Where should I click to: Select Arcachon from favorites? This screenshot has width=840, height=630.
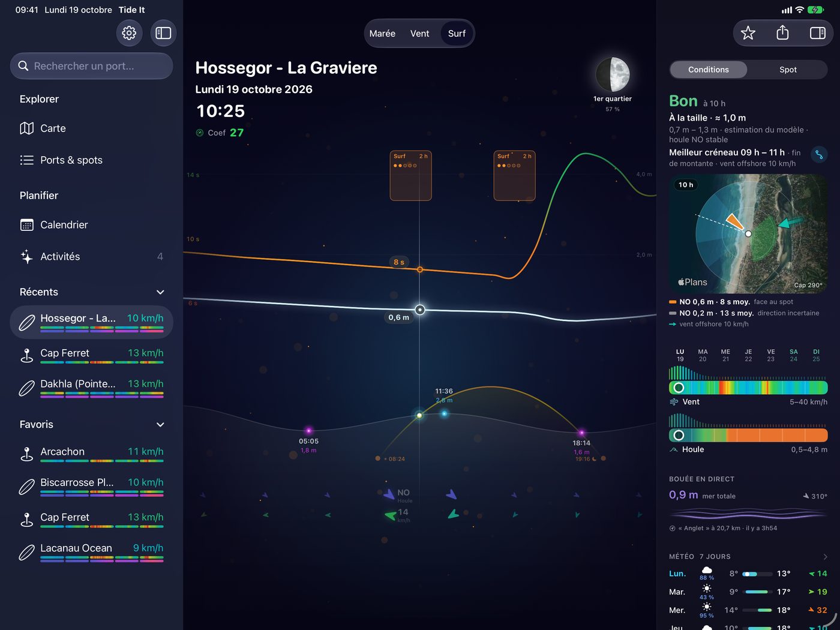click(91, 455)
